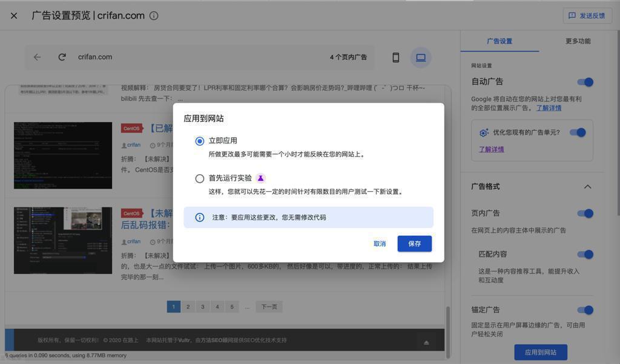Viewport: 620px width, 364px height.
Task: Click the purple experiment flask icon
Action: click(x=260, y=178)
